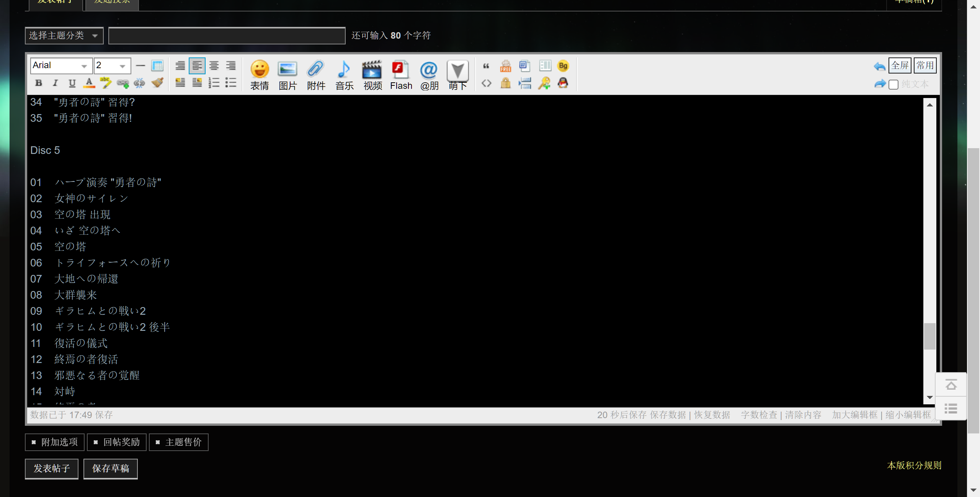Click the floating list menu button
Viewport: 980px width, 497px height.
pos(951,409)
